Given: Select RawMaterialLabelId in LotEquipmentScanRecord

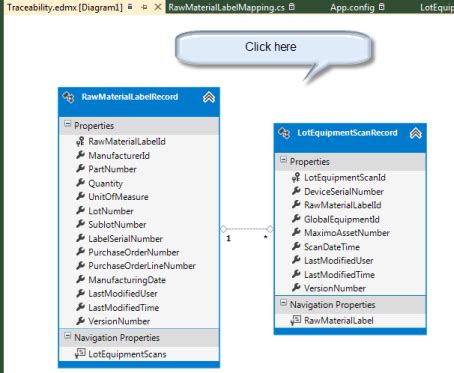Looking at the screenshot, I should (x=343, y=205).
